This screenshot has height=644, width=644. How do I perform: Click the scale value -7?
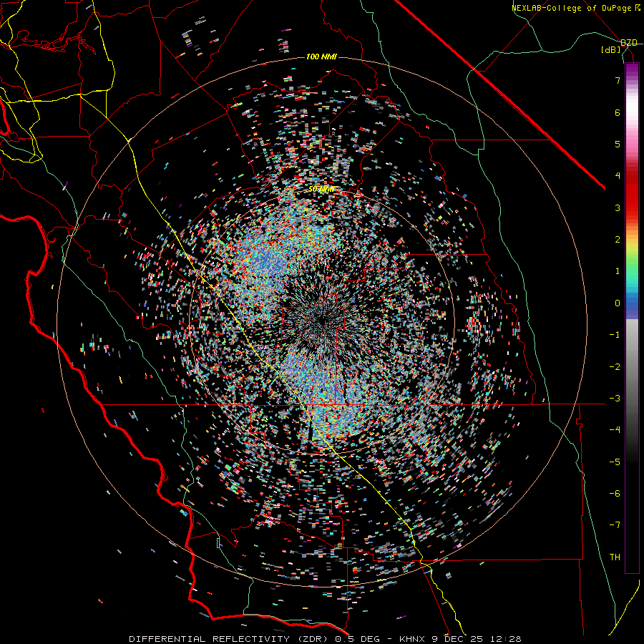tap(615, 525)
